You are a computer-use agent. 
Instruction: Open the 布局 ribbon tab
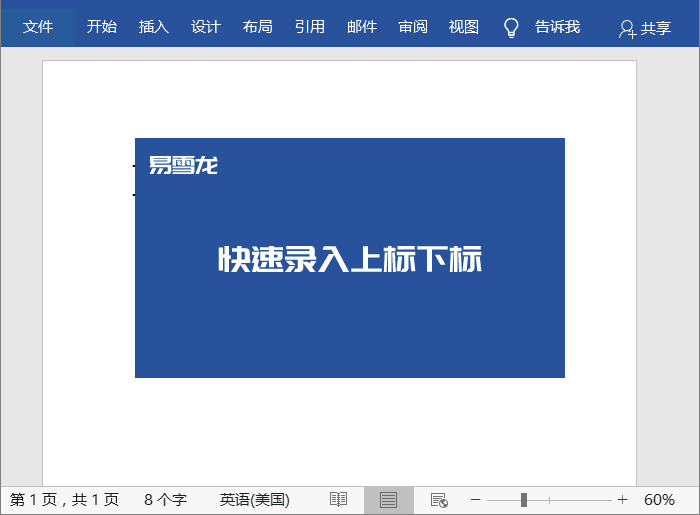[x=258, y=27]
